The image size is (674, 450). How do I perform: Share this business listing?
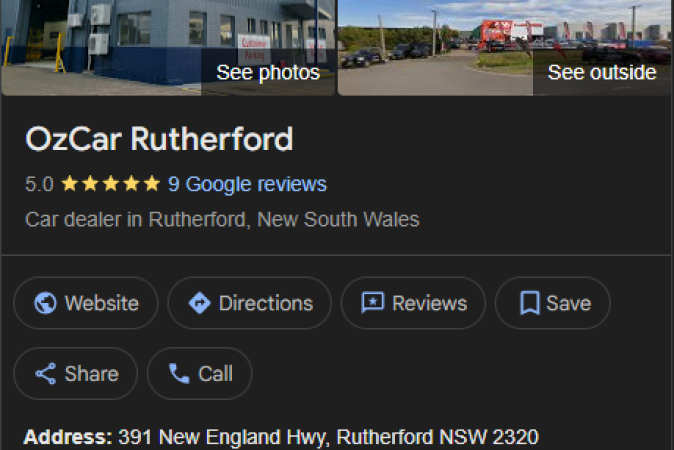[76, 373]
